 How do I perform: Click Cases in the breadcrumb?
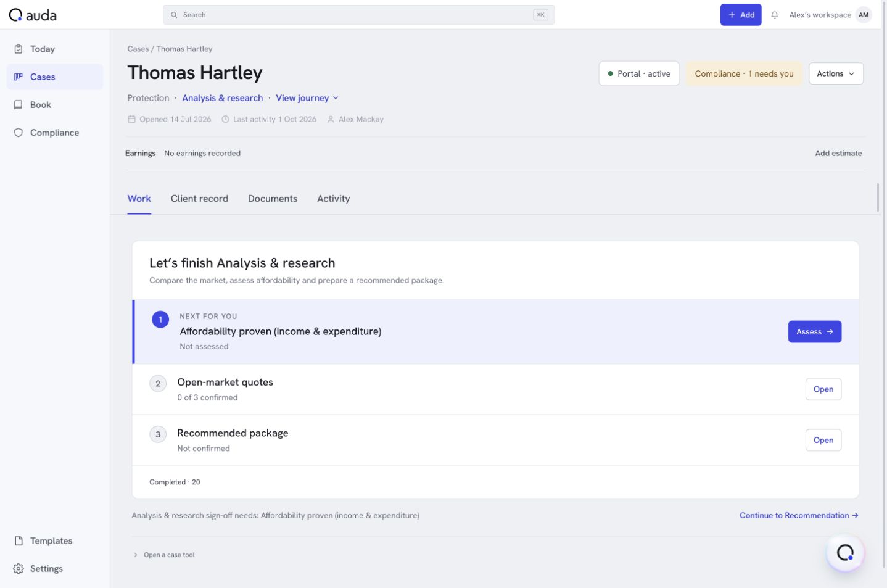tap(138, 49)
